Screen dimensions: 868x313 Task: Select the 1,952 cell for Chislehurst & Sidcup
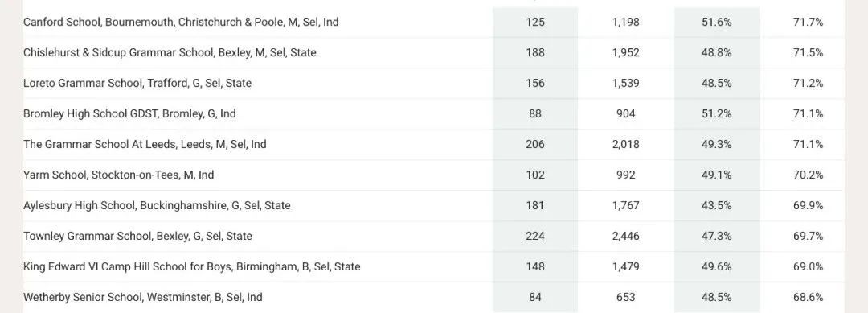[626, 52]
